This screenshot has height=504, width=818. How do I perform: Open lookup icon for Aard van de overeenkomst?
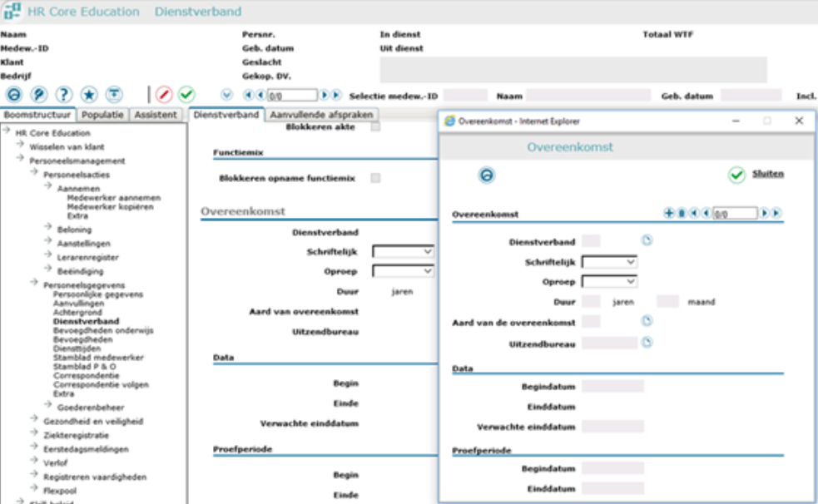pyautogui.click(x=647, y=320)
